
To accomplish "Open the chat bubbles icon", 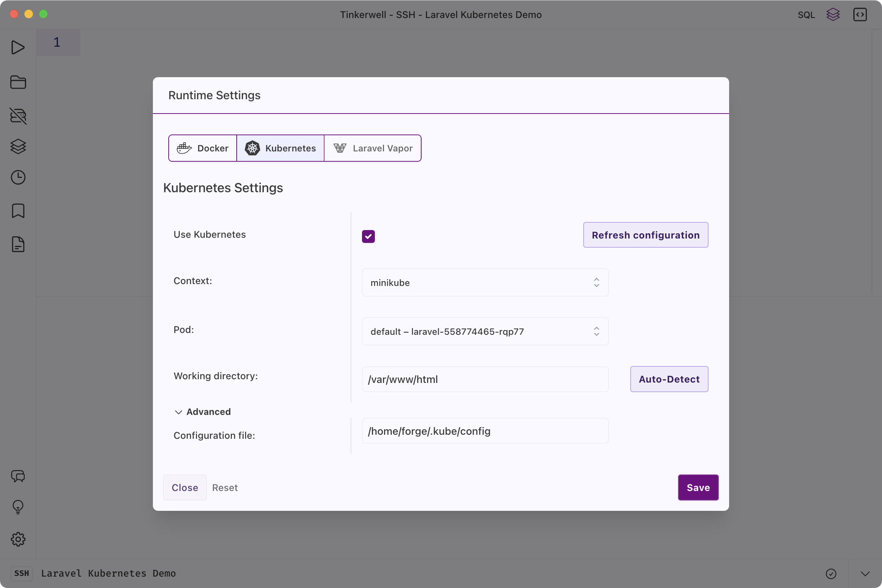I will [x=18, y=476].
